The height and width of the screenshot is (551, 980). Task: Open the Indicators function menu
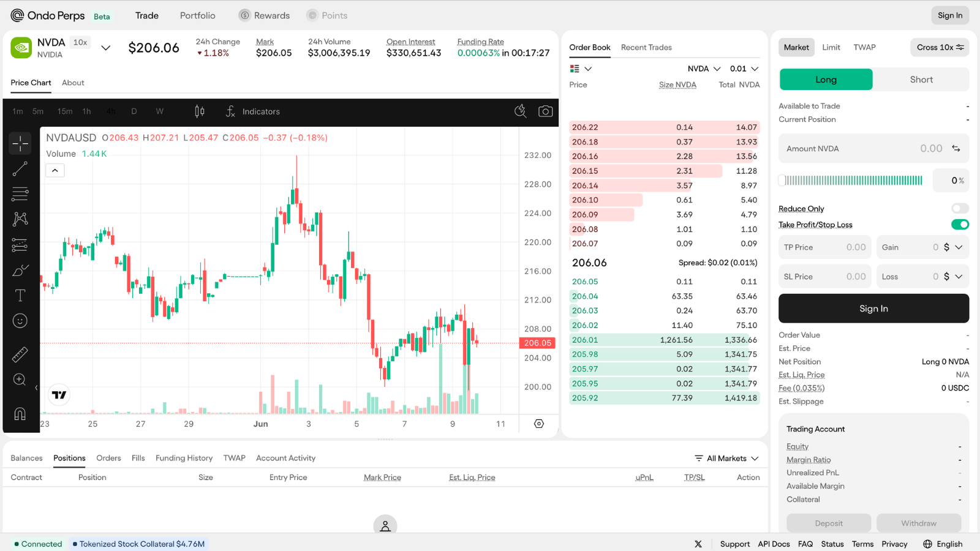pos(252,111)
